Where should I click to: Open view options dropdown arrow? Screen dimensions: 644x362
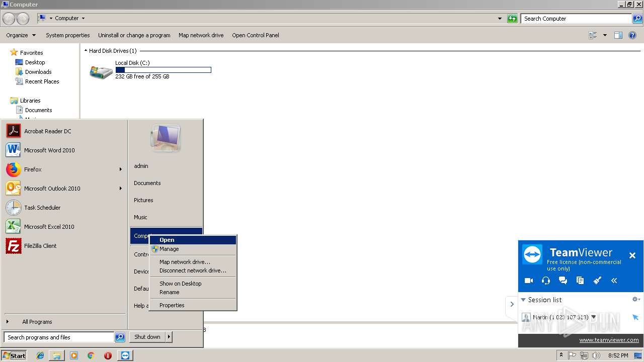[x=605, y=35]
